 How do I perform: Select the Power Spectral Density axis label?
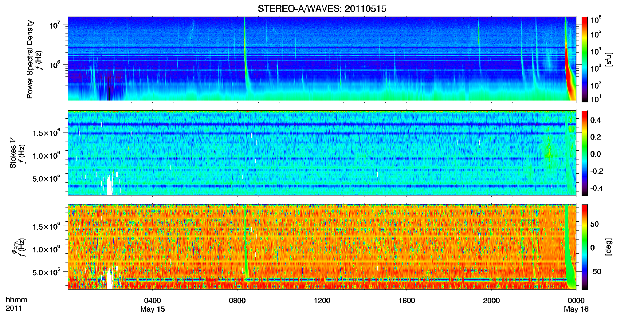(30, 59)
